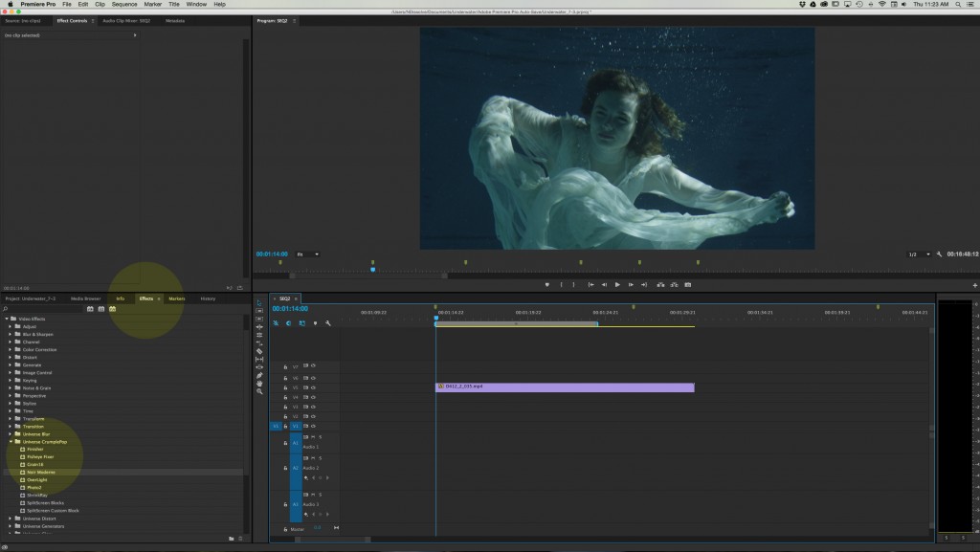Expand the Color Correction effects folder

(11, 349)
